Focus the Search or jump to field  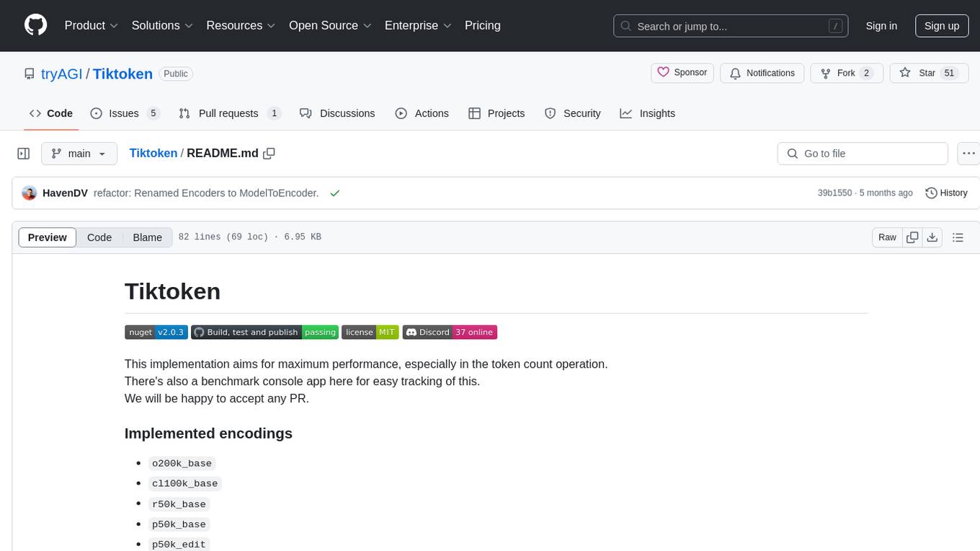tap(731, 26)
